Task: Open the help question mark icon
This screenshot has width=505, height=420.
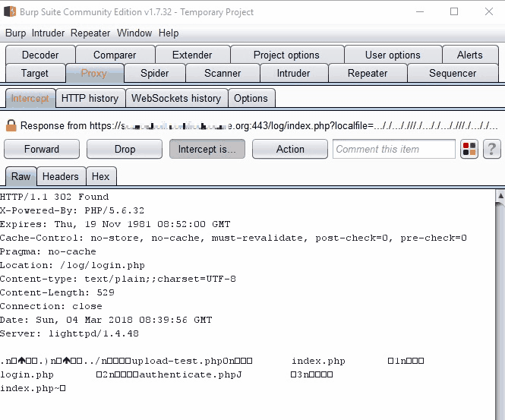Action: (492, 149)
